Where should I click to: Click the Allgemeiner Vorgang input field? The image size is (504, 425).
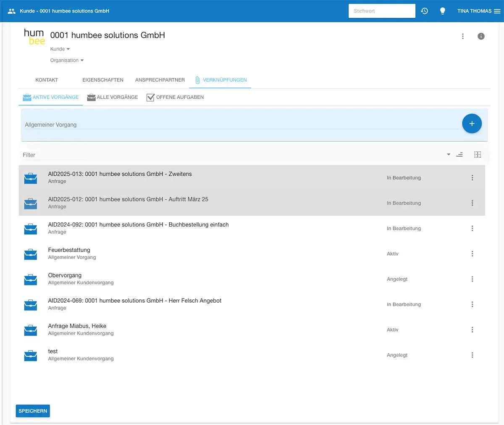pyautogui.click(x=239, y=125)
